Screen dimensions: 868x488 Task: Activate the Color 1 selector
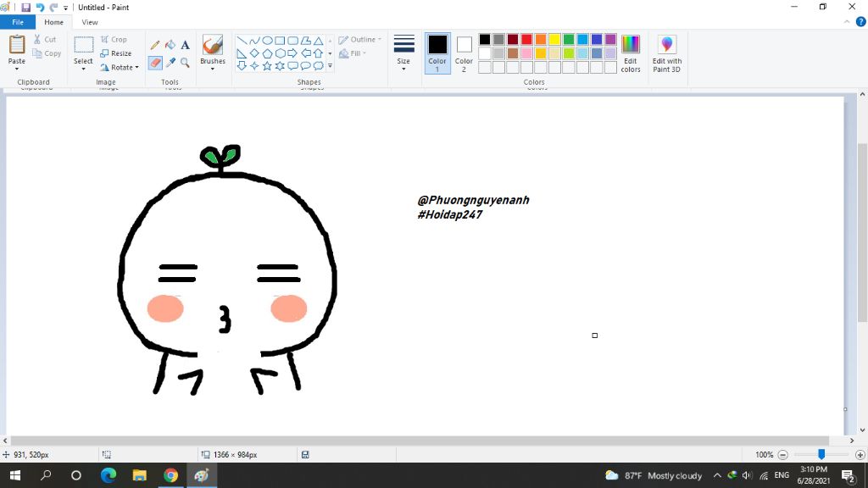tap(437, 53)
